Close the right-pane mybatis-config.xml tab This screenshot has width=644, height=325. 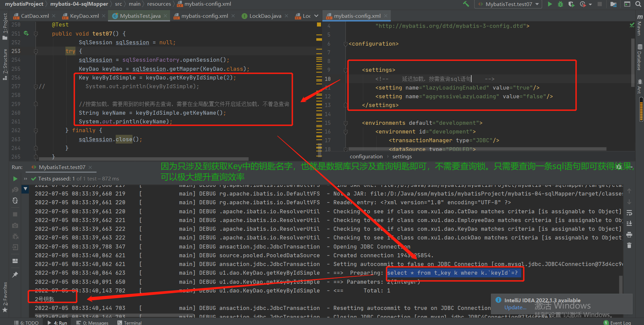pos(386,16)
